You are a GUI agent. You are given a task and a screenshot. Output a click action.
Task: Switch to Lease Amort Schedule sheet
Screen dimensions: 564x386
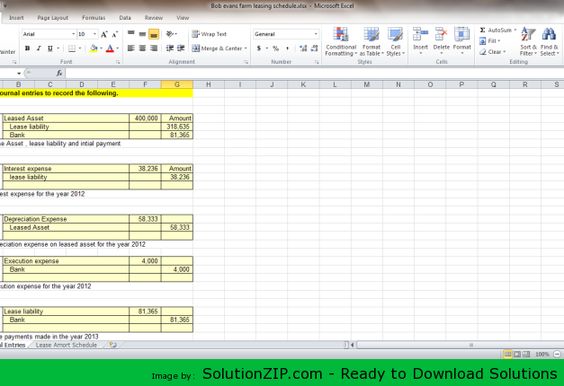(66, 345)
